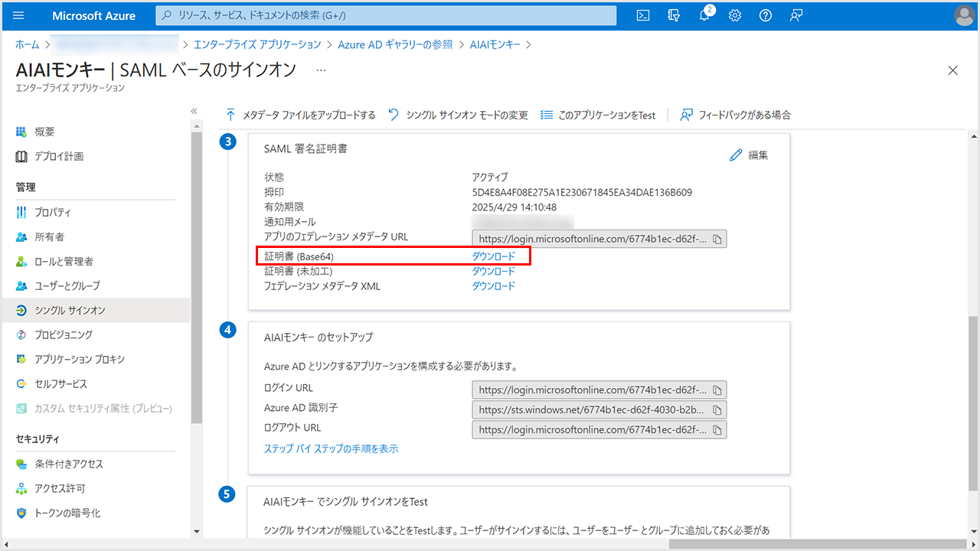The image size is (980, 551).
Task: Edit the SAML 署名証明書 section
Action: coord(749,155)
